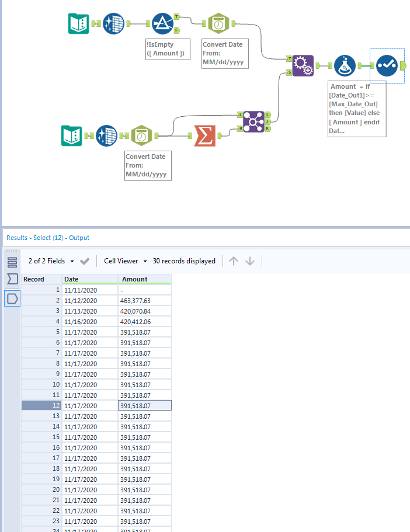Switch results to metadata sigma view
This screenshot has width=410, height=532.
tap(12, 279)
